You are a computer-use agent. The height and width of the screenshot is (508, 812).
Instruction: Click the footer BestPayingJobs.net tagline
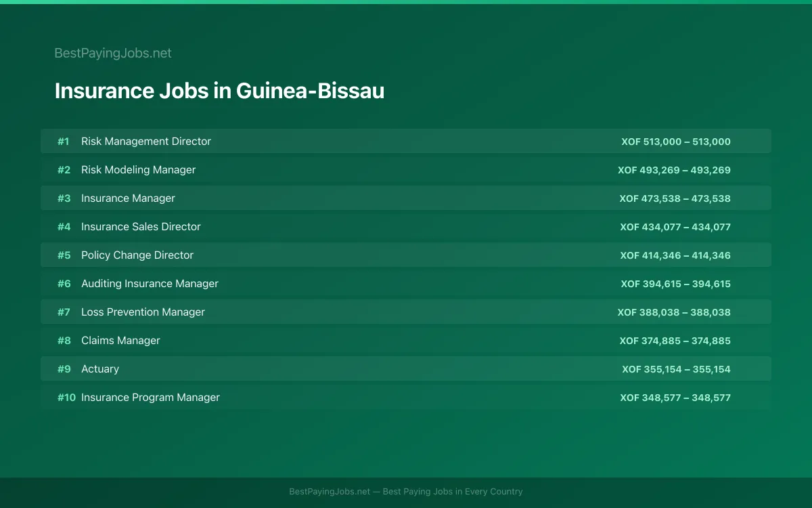coord(406,492)
